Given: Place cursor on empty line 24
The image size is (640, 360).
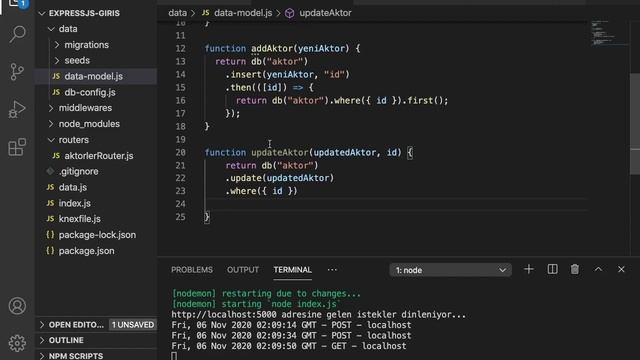Looking at the screenshot, I should [x=396, y=204].
